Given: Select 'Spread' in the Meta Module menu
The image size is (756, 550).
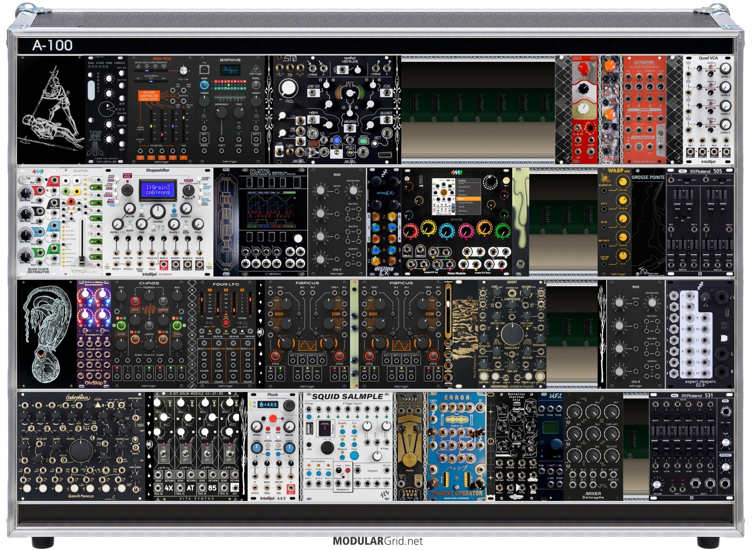Looking at the screenshot, I should pyautogui.click(x=469, y=187).
